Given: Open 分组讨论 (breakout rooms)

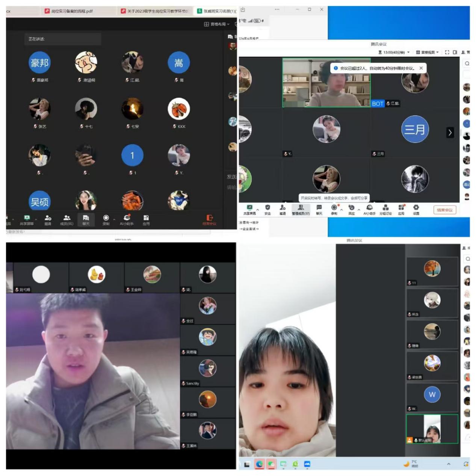Looking at the screenshot, I should click(x=385, y=209).
